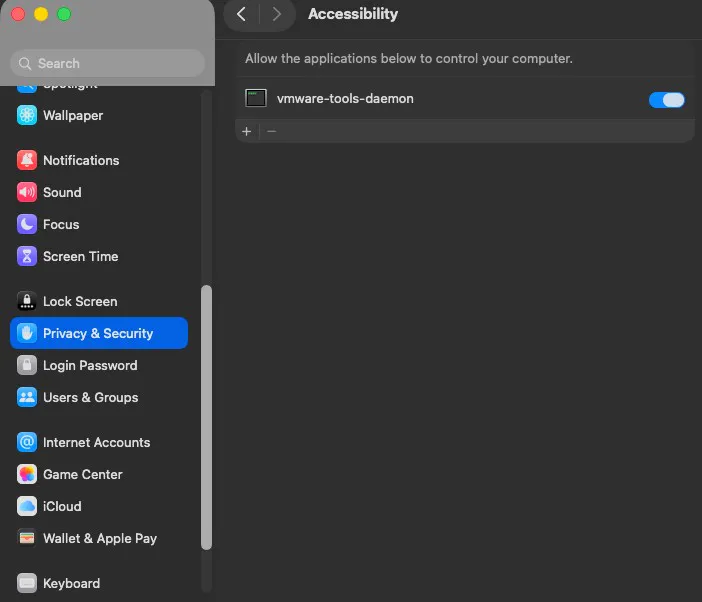Open Wallet & Apple Pay settings
Viewport: 702px width, 602px height.
point(99,538)
